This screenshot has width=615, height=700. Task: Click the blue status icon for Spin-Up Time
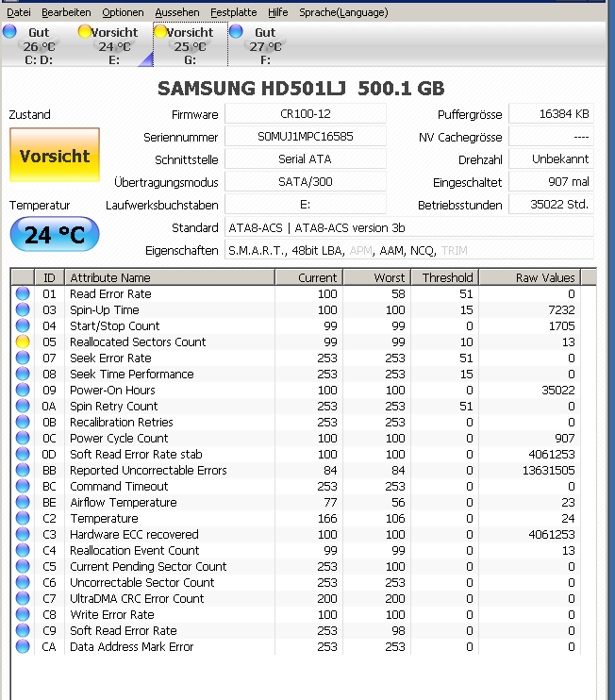(23, 309)
